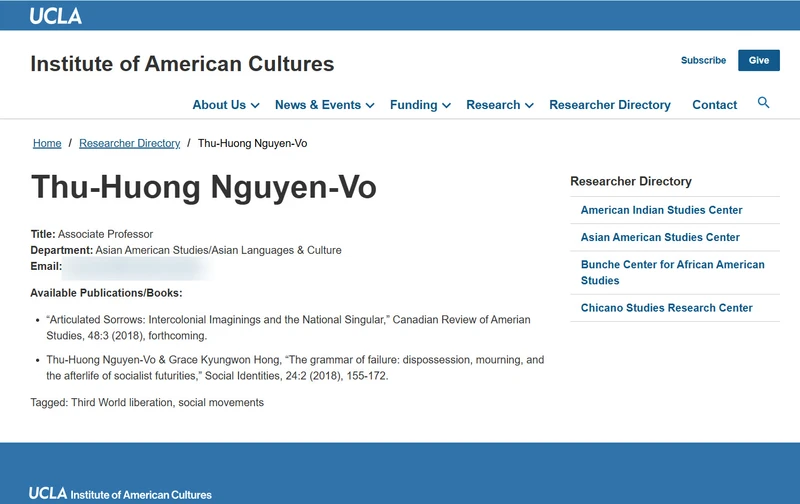Open American Indian Studies Center link
Viewport: 800px width, 504px height.
pyautogui.click(x=661, y=210)
